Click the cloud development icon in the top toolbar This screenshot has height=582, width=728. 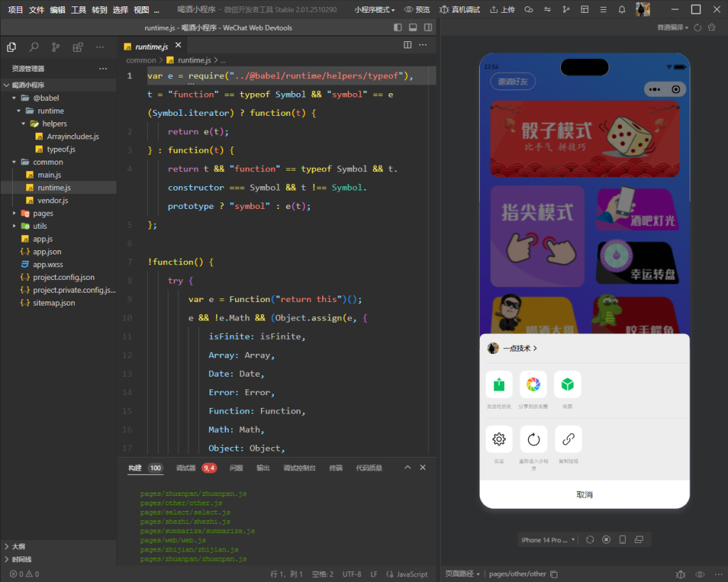tap(529, 9)
